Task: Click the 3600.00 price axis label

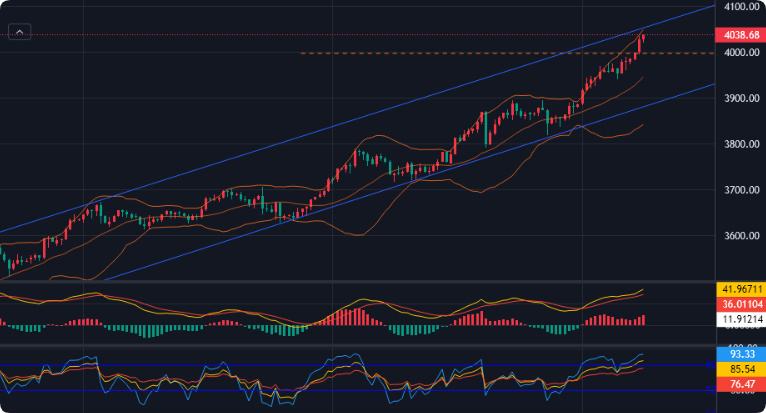Action: pos(740,237)
